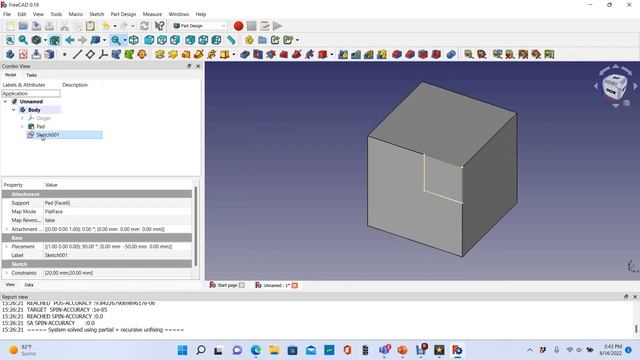Switch to the Model tab

coord(11,75)
